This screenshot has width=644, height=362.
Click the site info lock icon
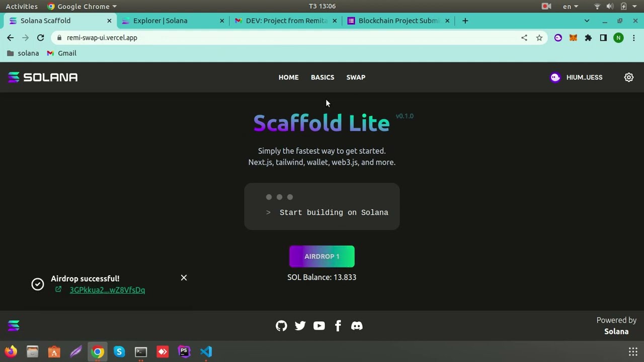click(59, 38)
